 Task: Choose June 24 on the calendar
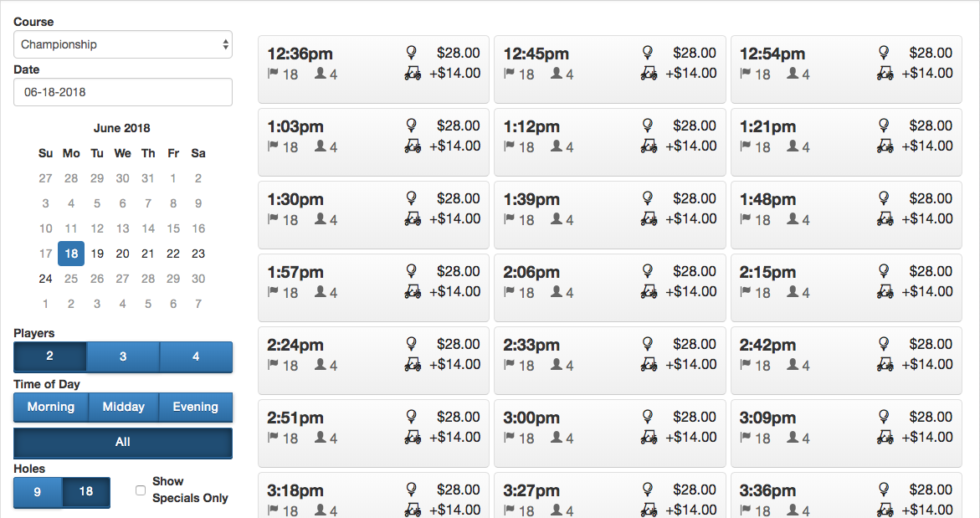(46, 279)
